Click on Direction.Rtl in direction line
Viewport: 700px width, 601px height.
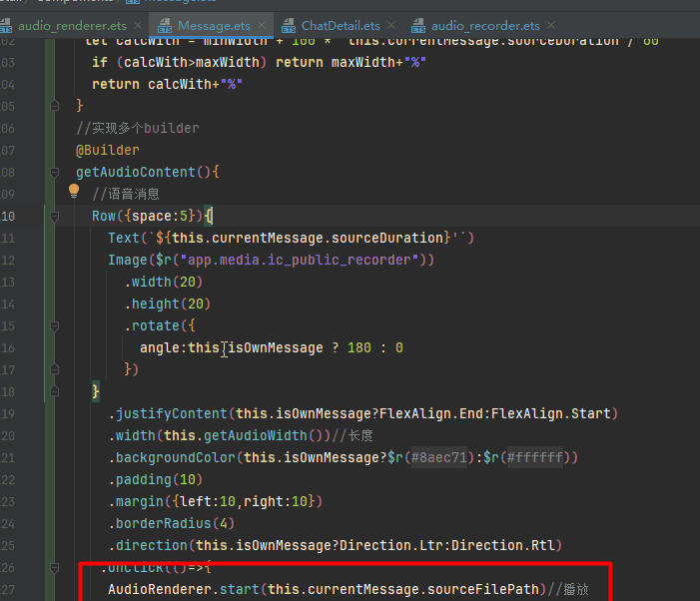click(502, 545)
